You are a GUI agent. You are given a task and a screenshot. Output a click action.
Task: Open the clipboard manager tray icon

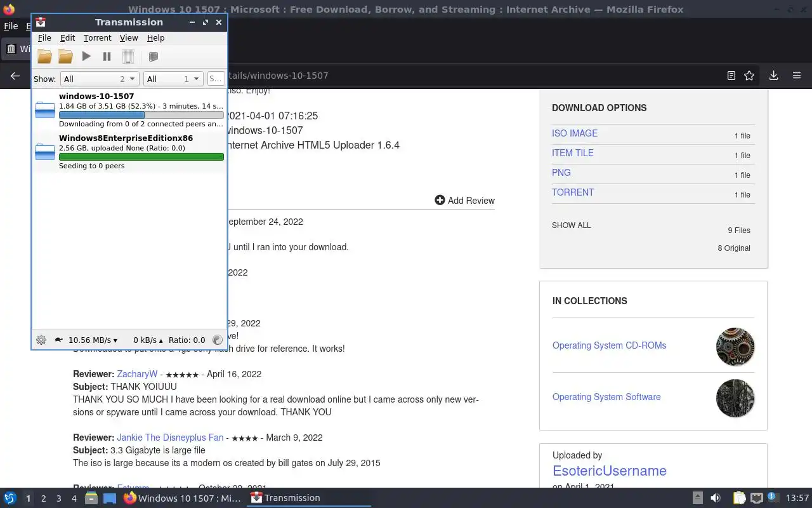pyautogui.click(x=739, y=498)
